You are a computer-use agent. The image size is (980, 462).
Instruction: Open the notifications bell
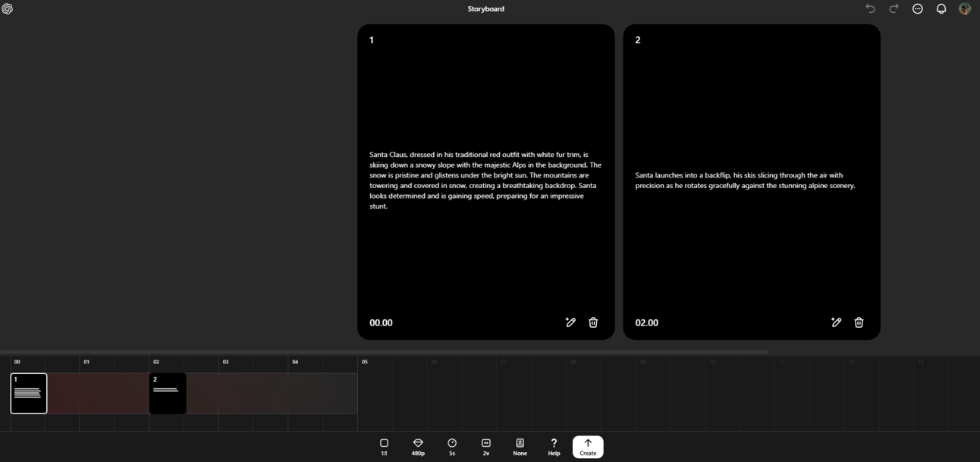coord(941,8)
